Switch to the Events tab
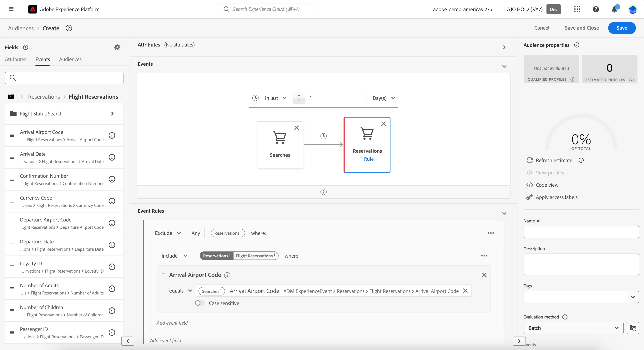644x350 pixels. 43,59
